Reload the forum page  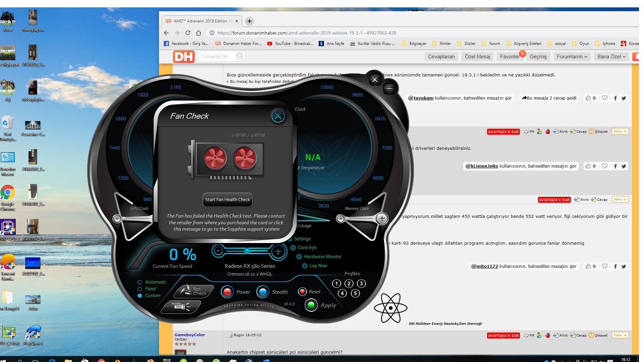click(x=188, y=33)
